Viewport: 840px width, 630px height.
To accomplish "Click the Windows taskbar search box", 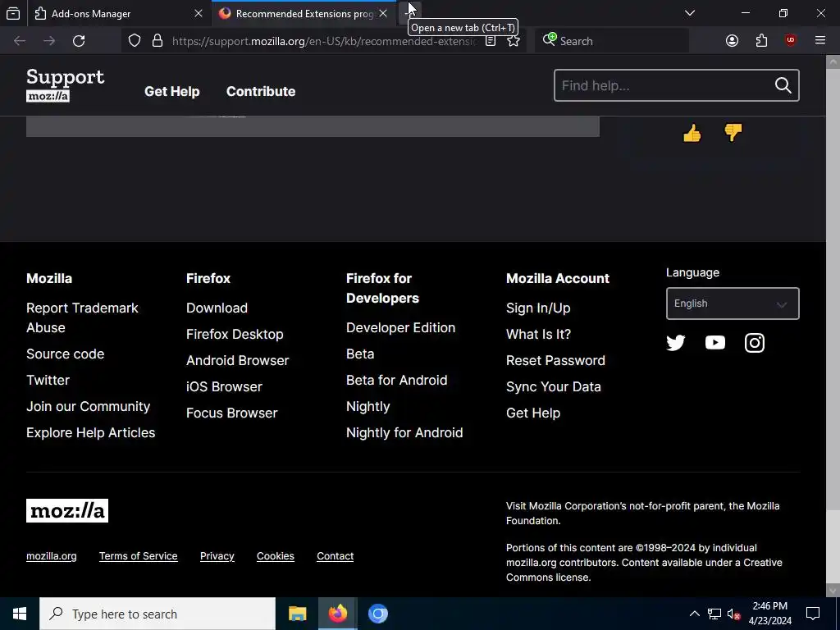I will click(x=157, y=614).
